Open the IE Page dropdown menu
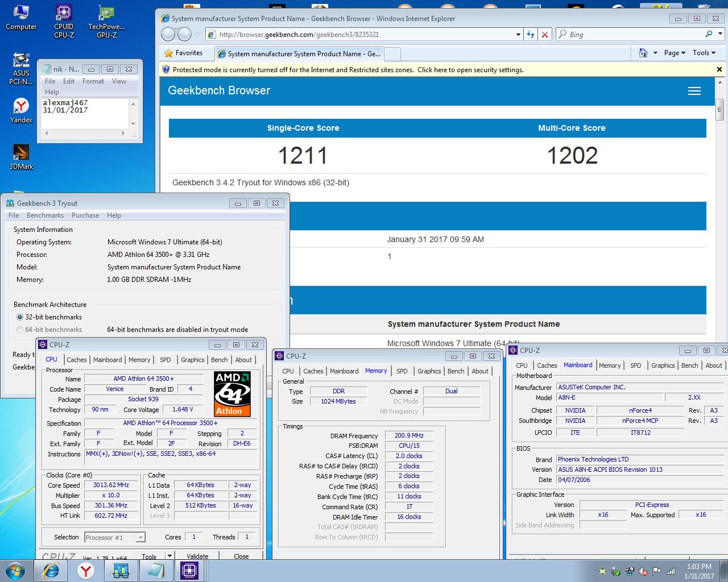This screenshot has height=582, width=728. pyautogui.click(x=675, y=53)
